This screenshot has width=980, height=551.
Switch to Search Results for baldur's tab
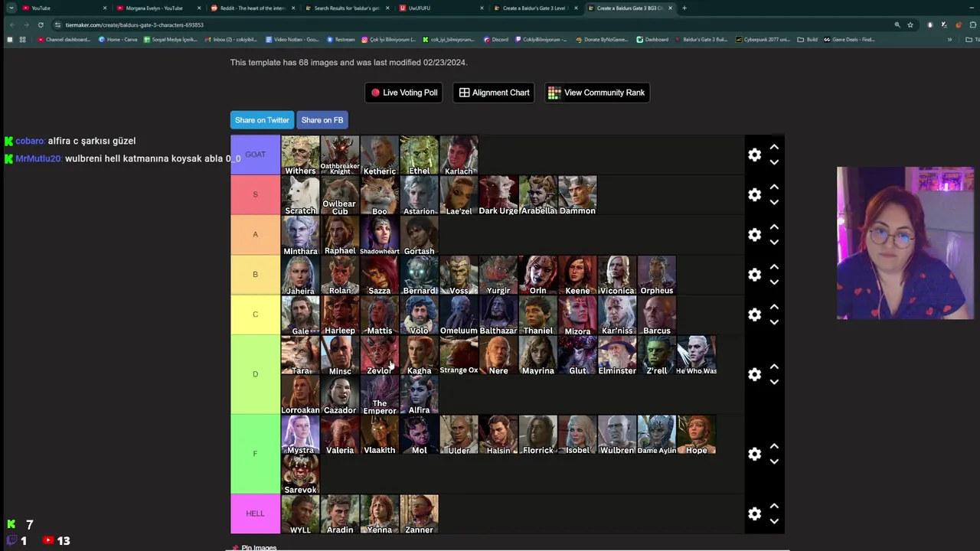click(348, 8)
